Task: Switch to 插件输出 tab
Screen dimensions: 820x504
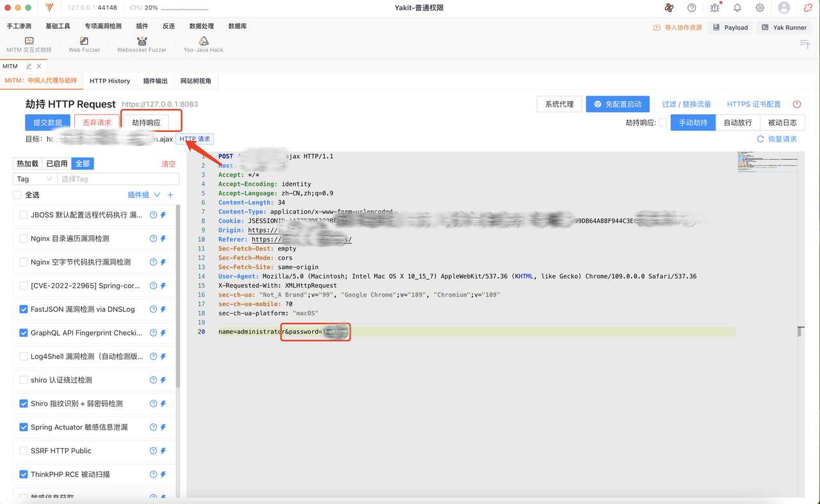Action: coord(155,81)
